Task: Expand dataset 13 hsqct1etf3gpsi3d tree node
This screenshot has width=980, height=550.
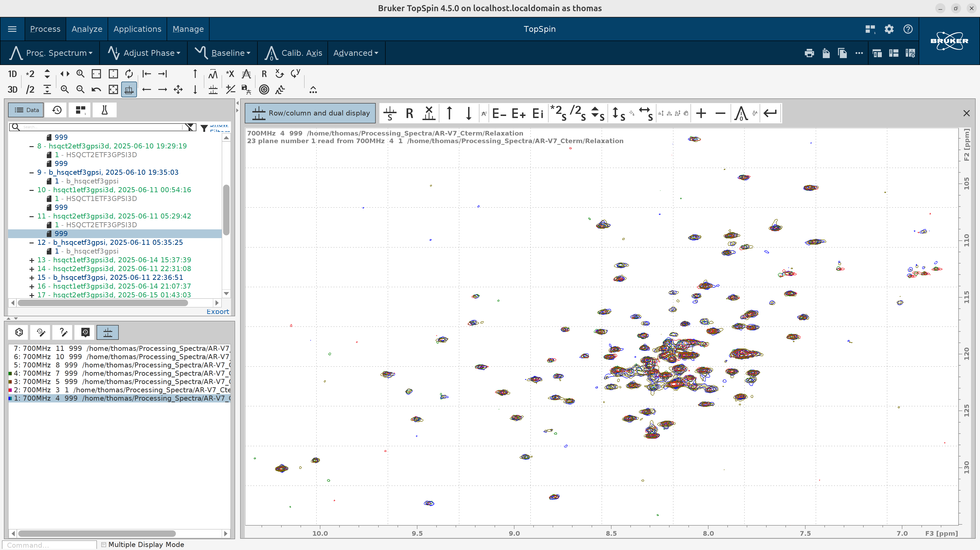Action: pyautogui.click(x=32, y=260)
